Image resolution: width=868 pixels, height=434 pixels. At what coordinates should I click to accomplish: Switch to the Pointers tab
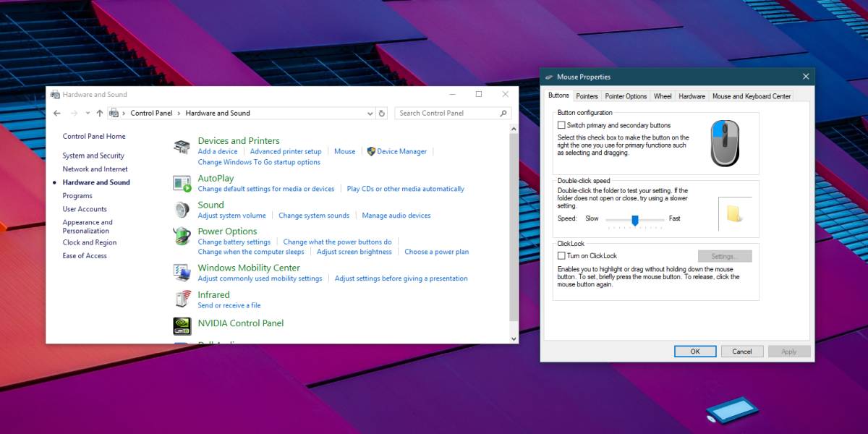[587, 95]
